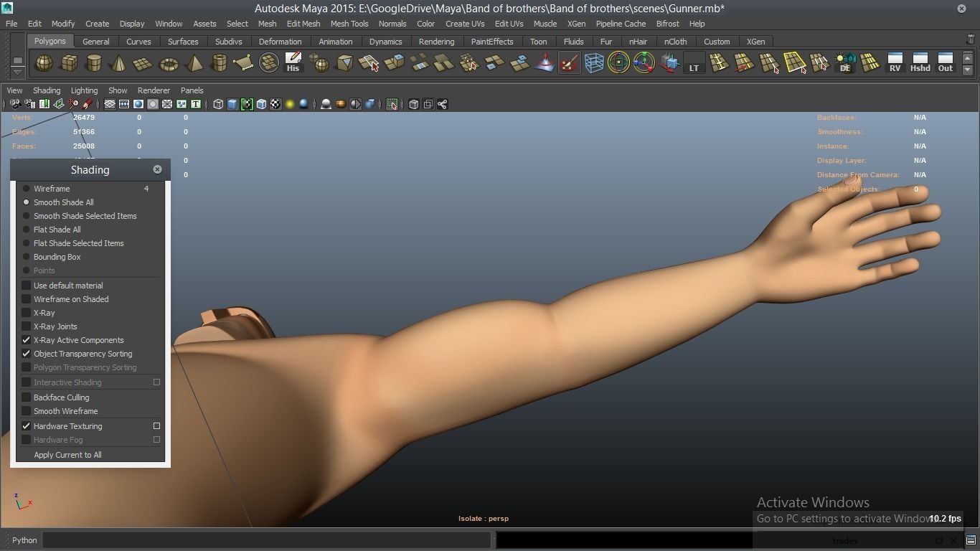Click the DE shelf icon

(844, 63)
